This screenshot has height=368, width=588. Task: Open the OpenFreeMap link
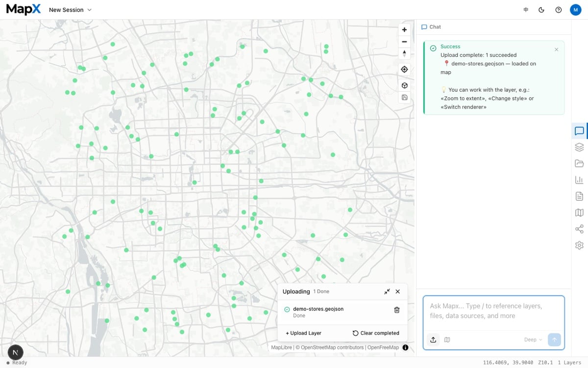(383, 347)
